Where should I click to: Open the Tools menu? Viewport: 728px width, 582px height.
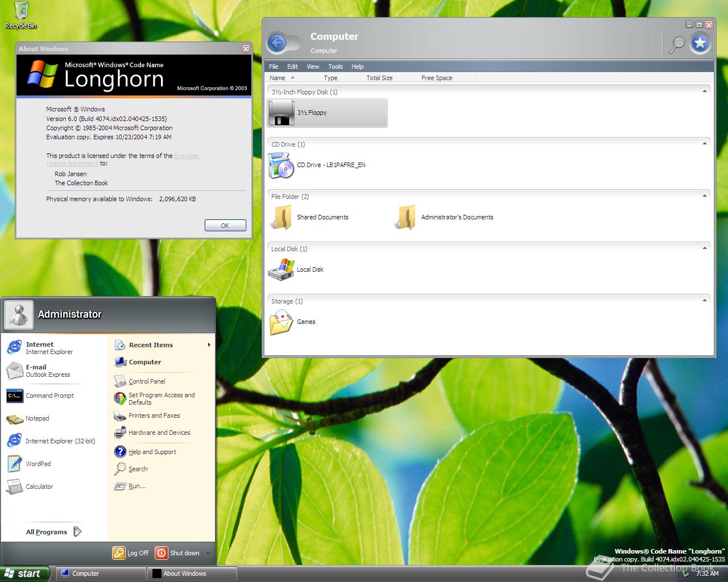point(336,66)
